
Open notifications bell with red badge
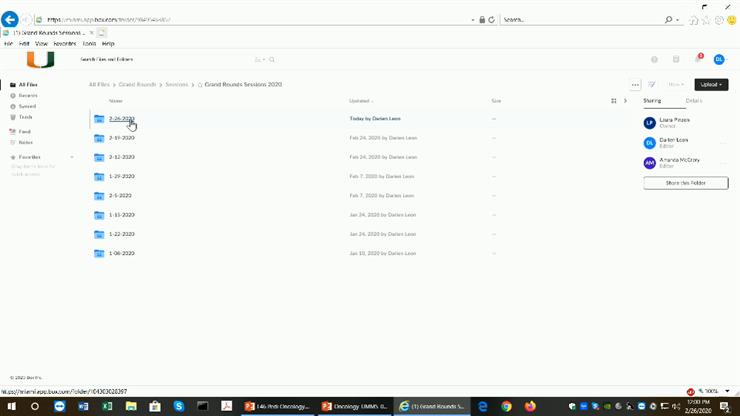click(698, 59)
